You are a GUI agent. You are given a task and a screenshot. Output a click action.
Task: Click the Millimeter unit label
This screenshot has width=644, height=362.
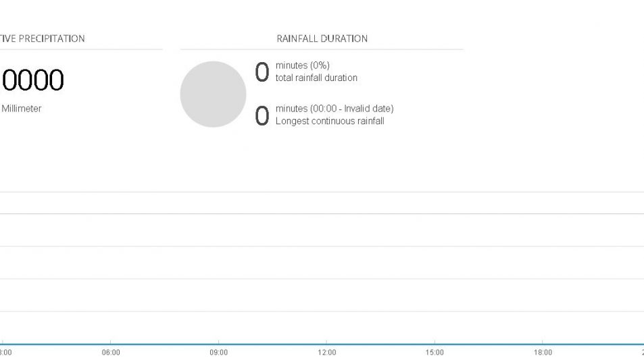21,108
